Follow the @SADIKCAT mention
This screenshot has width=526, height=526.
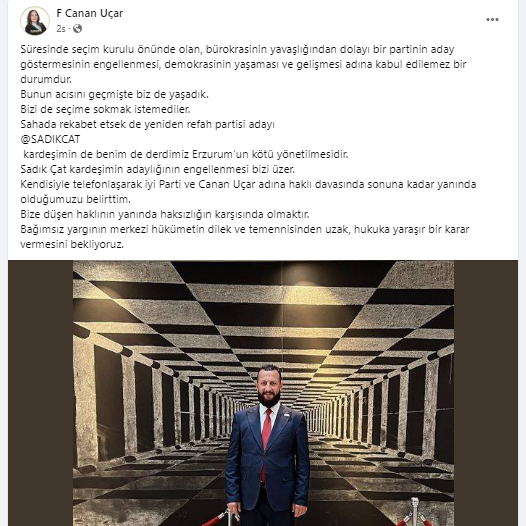(x=50, y=139)
